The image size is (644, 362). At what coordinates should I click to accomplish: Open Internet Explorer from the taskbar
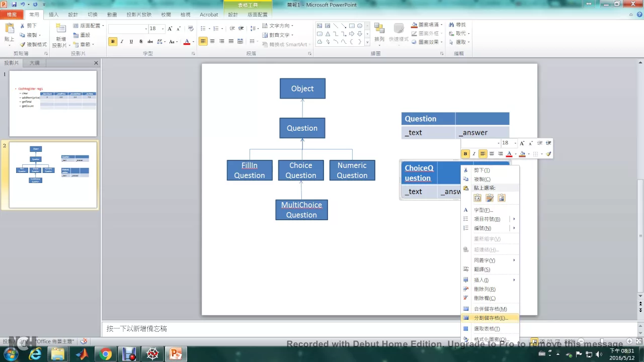(x=35, y=354)
